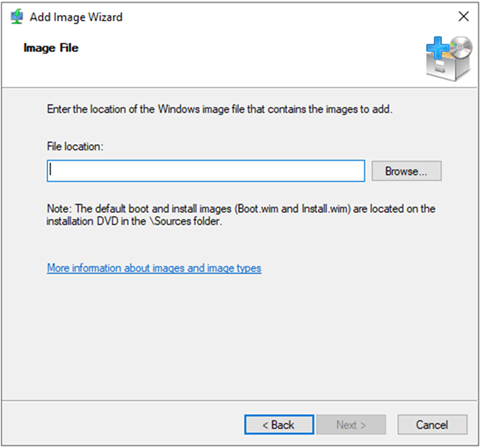Focus the File location text box
481x448 pixels.
(206, 171)
